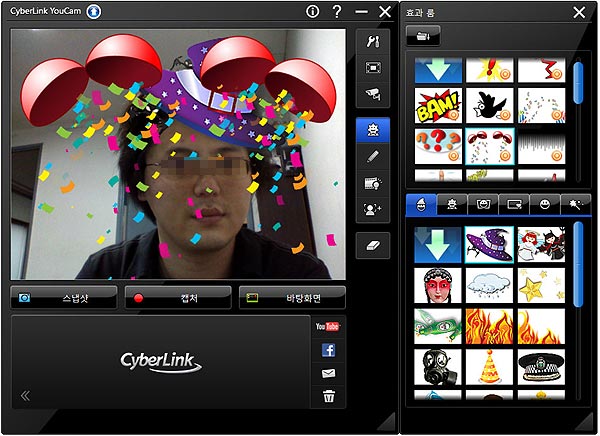The image size is (600, 436).
Task: Choose the rain cloud gadget
Action: click(x=490, y=286)
